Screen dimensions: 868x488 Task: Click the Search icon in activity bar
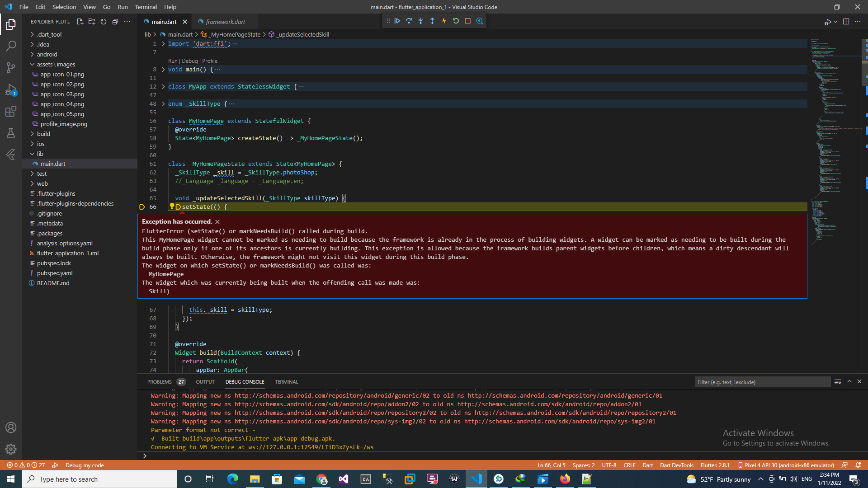11,45
